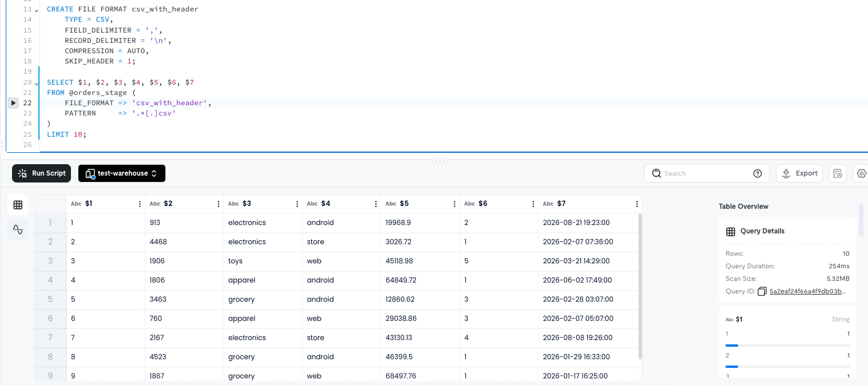Click 'store' cell in row 2
Screen dimensions: 868x385
coord(342,242)
